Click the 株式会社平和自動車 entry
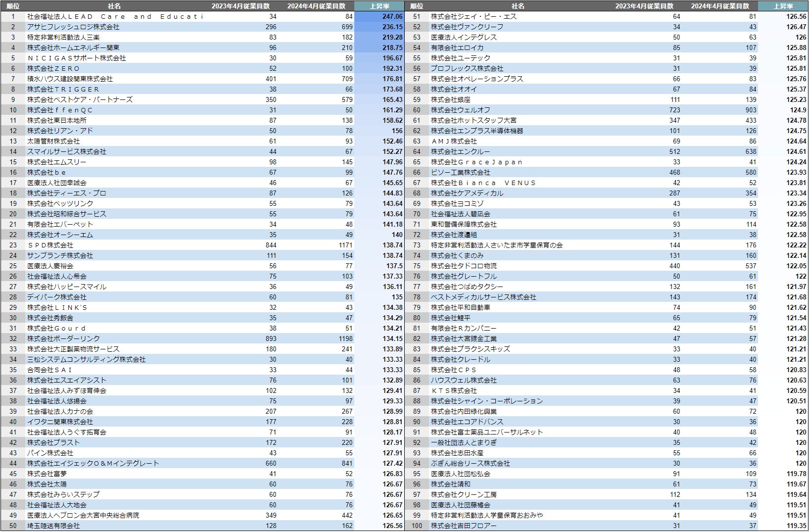The image size is (809, 532). click(461, 307)
